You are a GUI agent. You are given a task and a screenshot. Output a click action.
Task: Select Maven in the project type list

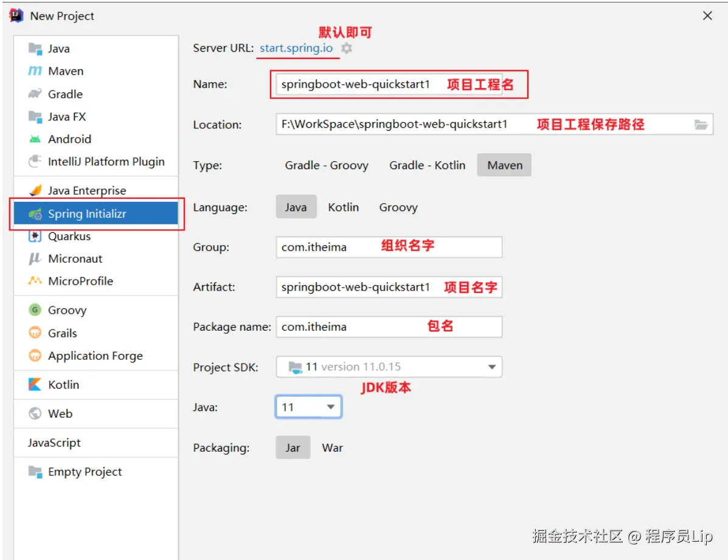[95, 71]
